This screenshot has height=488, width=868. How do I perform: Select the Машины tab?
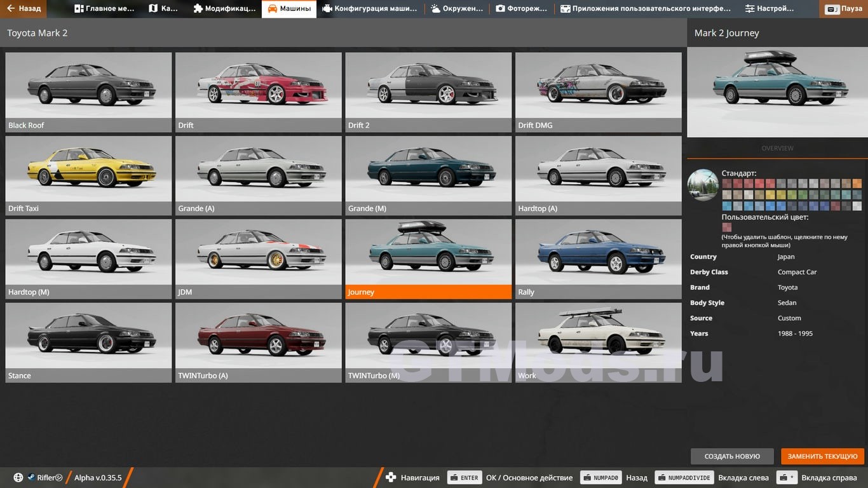coord(289,9)
